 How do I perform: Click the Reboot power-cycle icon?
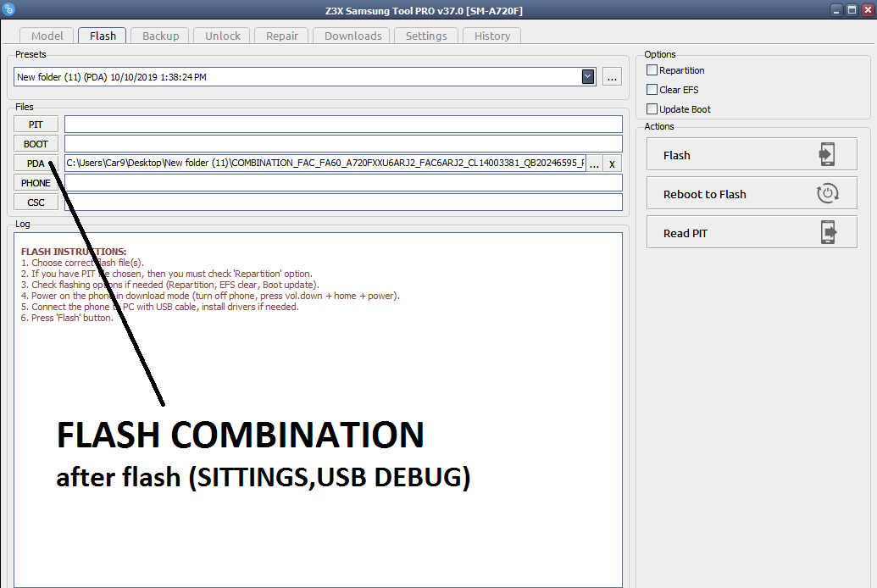(827, 193)
